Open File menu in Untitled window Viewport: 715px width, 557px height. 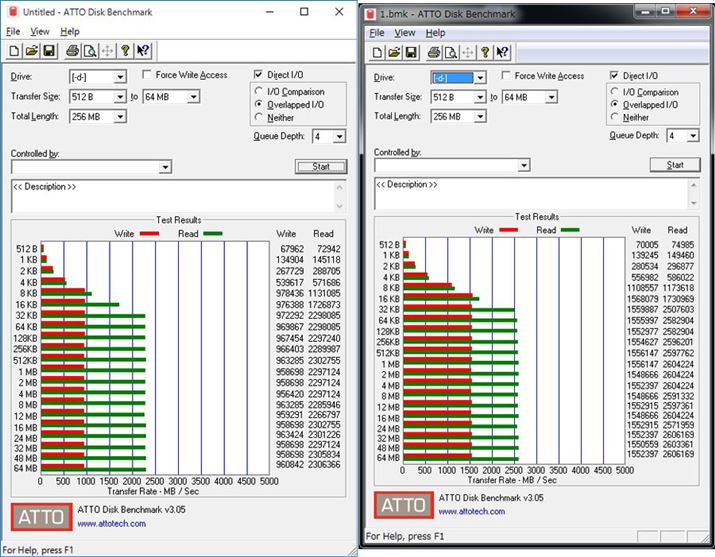pyautogui.click(x=13, y=32)
